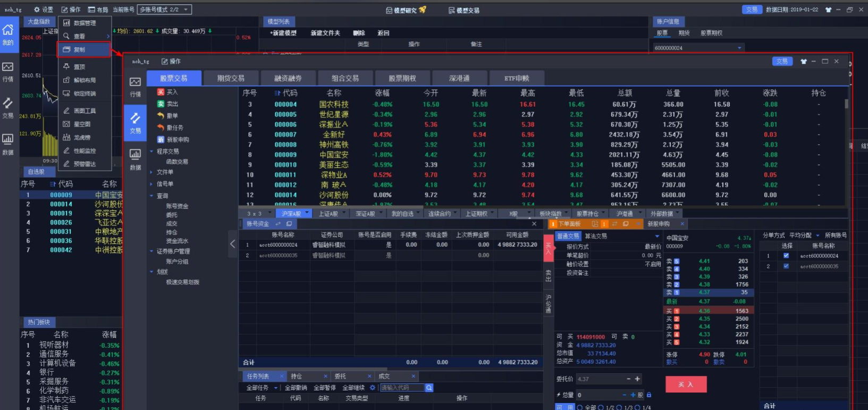Click the lock icon beside 总量 field
This screenshot has width=868, height=410.
649,395
